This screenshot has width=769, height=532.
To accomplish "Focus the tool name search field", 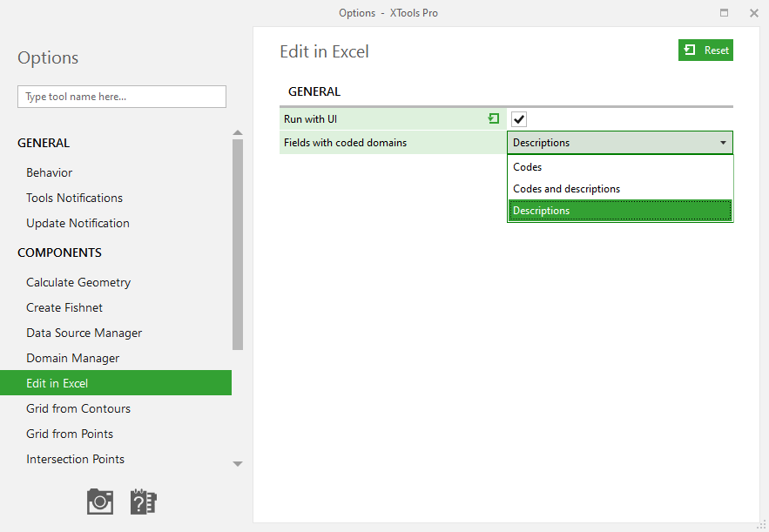I will tap(122, 97).
